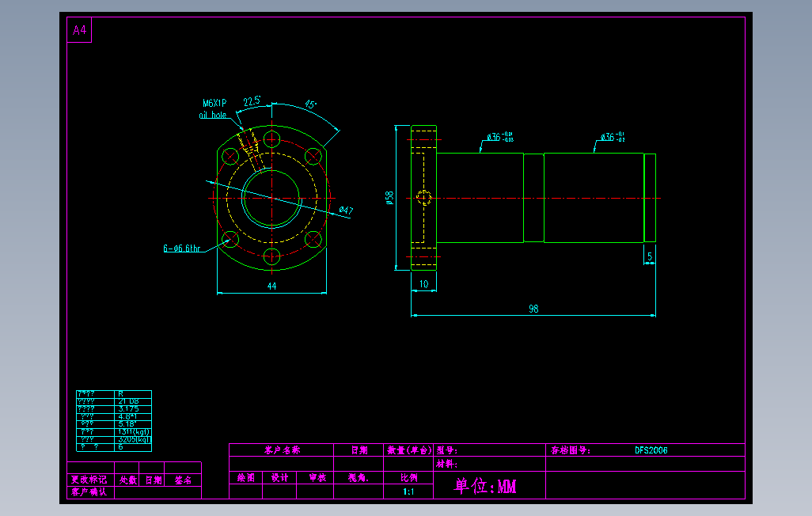Select the 签名 revision cell
Image resolution: width=812 pixels, height=516 pixels.
click(x=183, y=480)
